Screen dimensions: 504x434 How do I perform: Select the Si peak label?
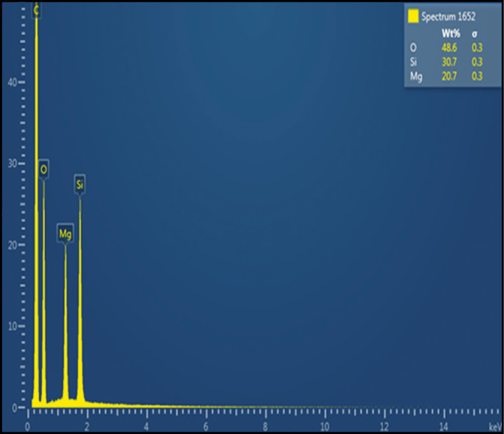point(80,185)
